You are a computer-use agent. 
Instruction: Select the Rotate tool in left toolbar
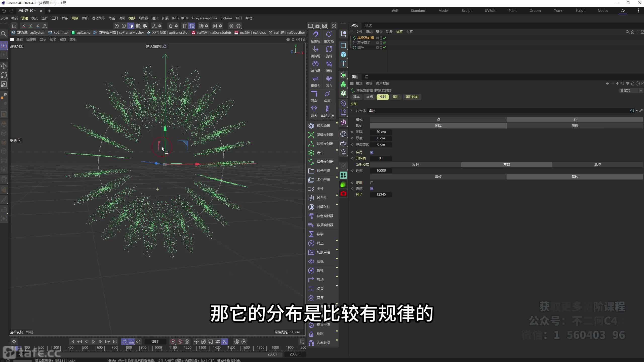click(x=4, y=75)
